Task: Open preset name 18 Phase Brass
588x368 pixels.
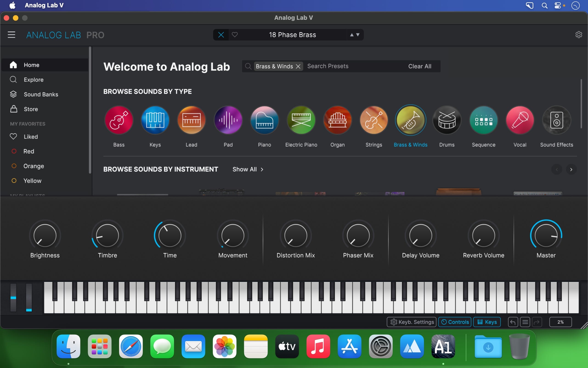Action: [292, 35]
